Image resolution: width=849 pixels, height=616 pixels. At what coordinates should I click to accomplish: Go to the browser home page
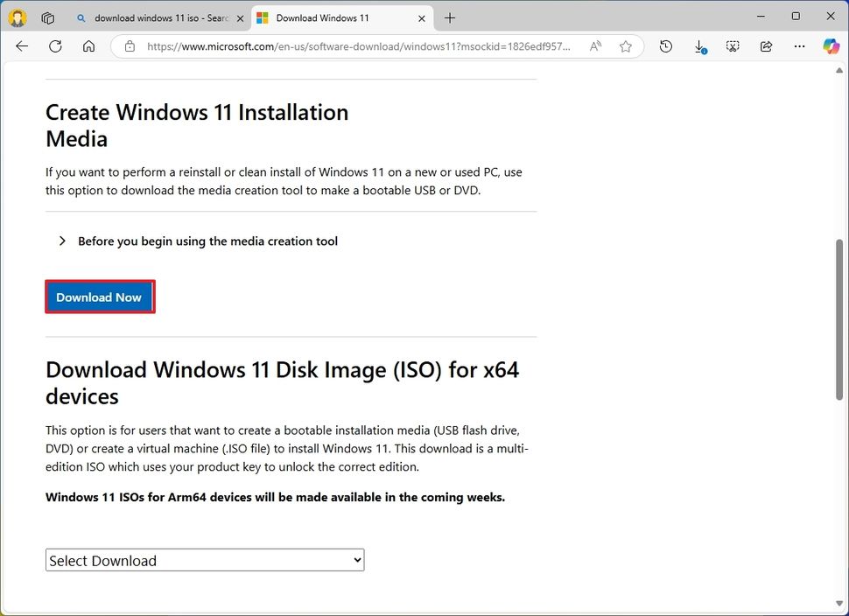[88, 46]
